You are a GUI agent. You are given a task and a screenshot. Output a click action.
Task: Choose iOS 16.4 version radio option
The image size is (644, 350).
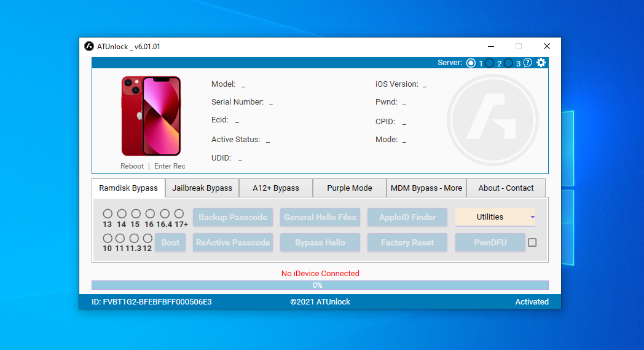point(165,213)
